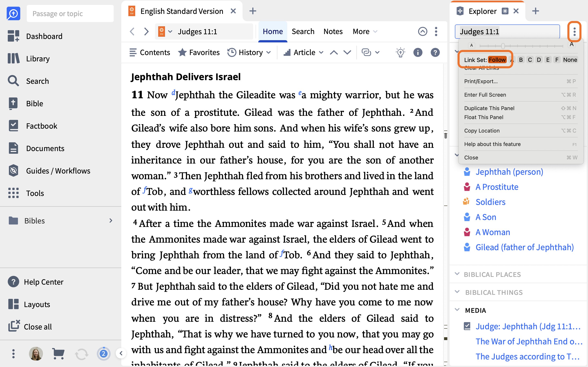The height and width of the screenshot is (367, 588).
Task: Set Link Set to None
Action: point(570,60)
